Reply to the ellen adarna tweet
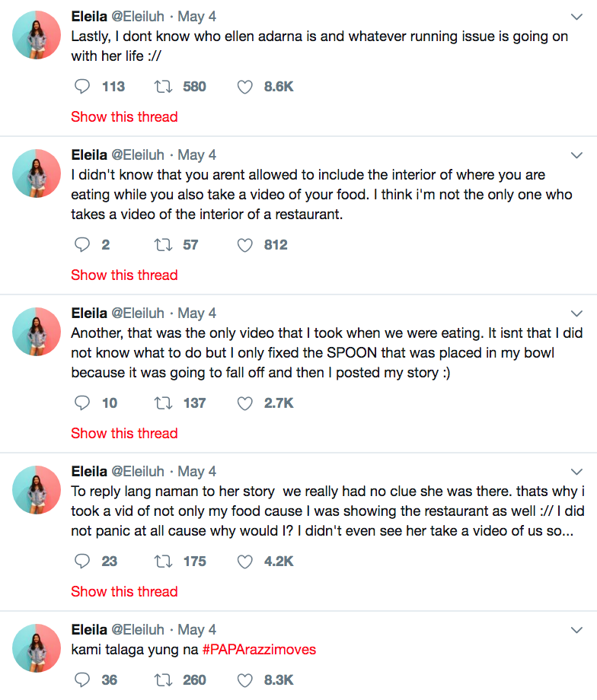Viewport: 597px width, 700px height. (82, 87)
